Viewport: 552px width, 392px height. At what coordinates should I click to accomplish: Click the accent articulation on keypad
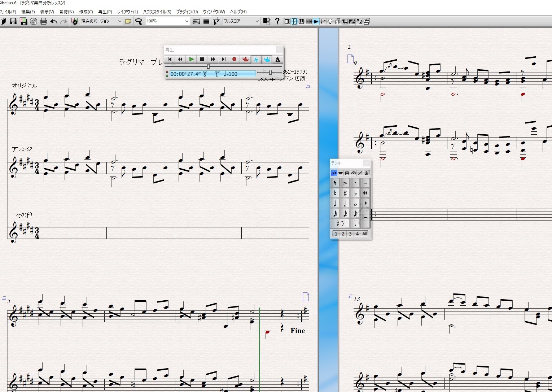pyautogui.click(x=345, y=183)
